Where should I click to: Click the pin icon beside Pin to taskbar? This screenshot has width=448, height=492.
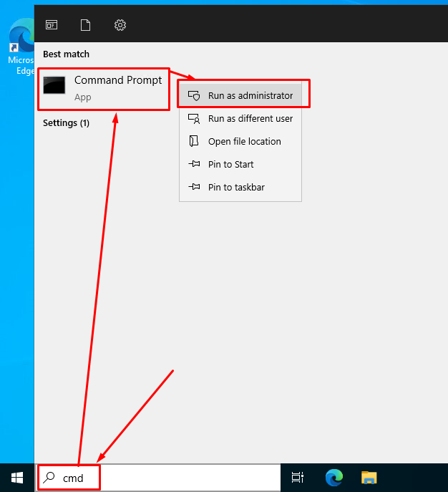194,187
